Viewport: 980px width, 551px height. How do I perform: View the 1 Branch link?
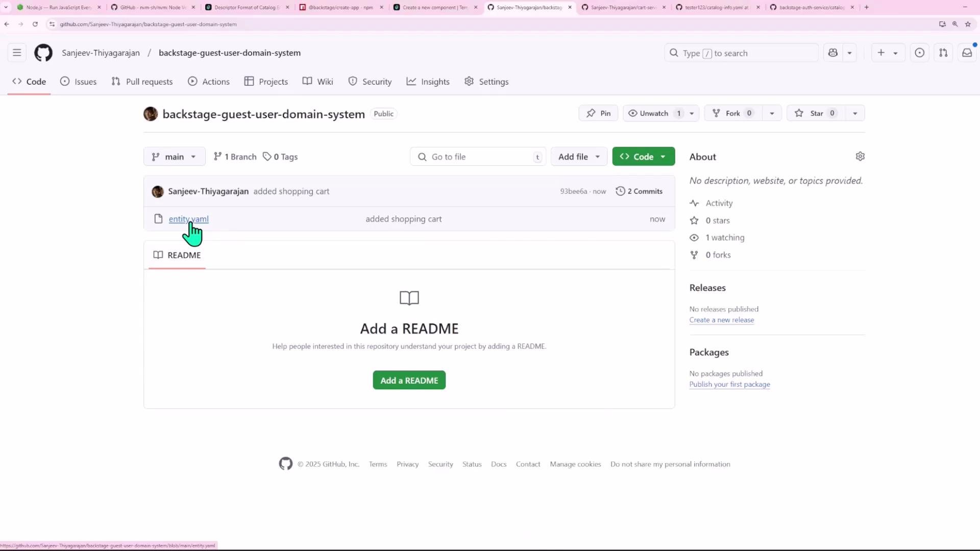click(x=235, y=157)
